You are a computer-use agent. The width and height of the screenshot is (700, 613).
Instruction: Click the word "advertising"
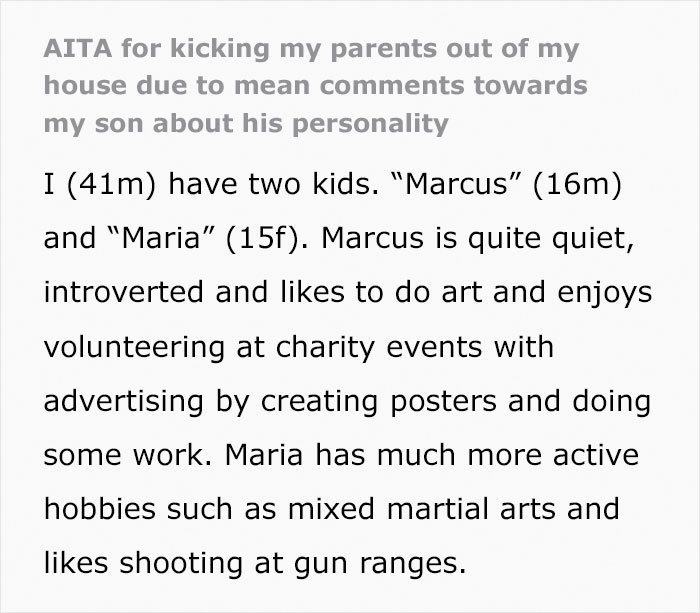tap(124, 400)
